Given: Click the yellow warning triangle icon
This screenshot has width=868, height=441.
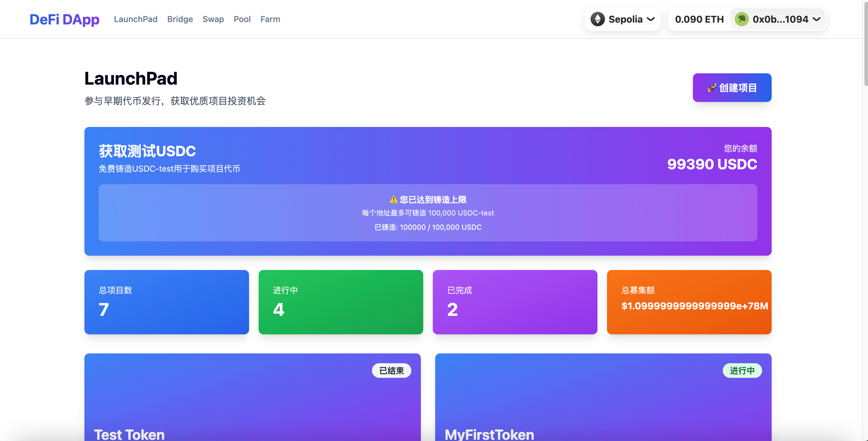Looking at the screenshot, I should point(393,200).
